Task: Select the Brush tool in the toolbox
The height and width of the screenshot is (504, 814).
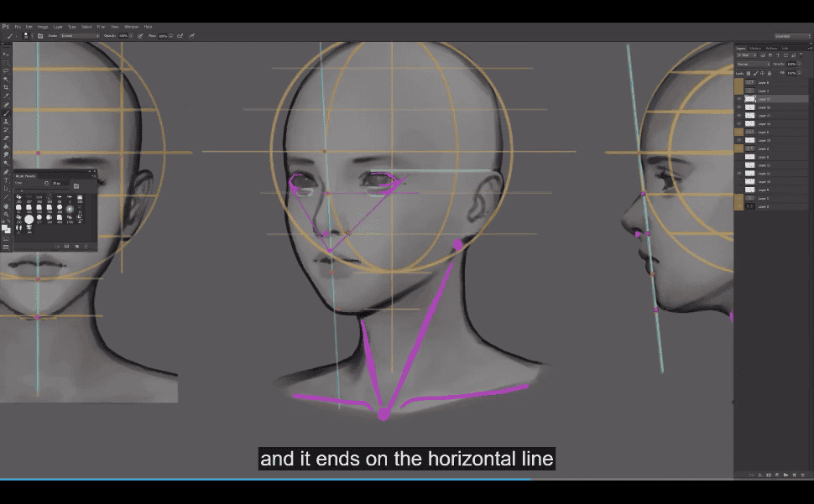Action: tap(6, 113)
